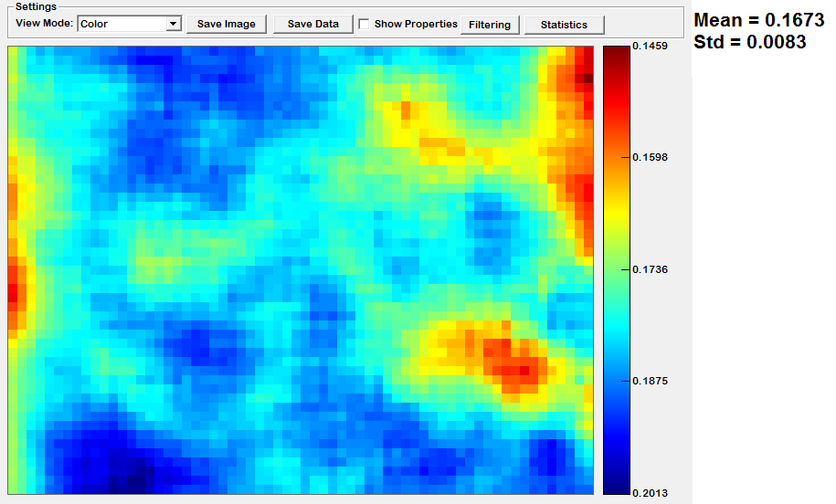The image size is (836, 504).
Task: Click the Show Properties label text
Action: pos(416,25)
